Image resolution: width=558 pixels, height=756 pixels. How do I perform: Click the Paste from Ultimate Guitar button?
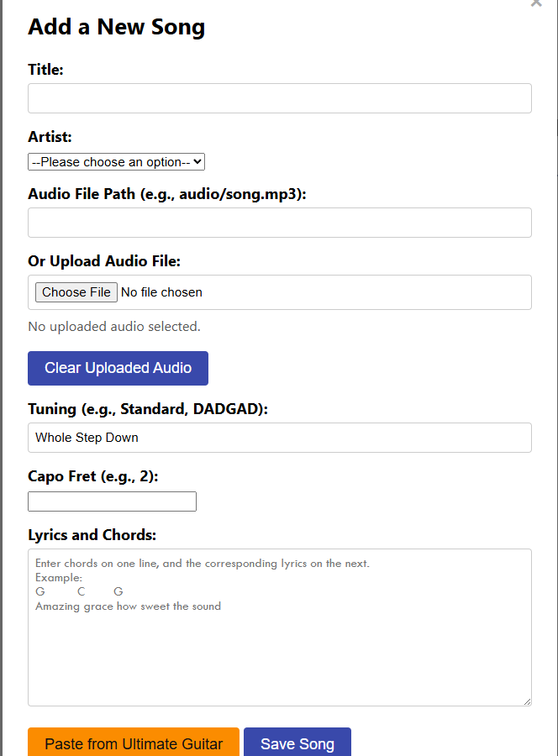pos(133,743)
